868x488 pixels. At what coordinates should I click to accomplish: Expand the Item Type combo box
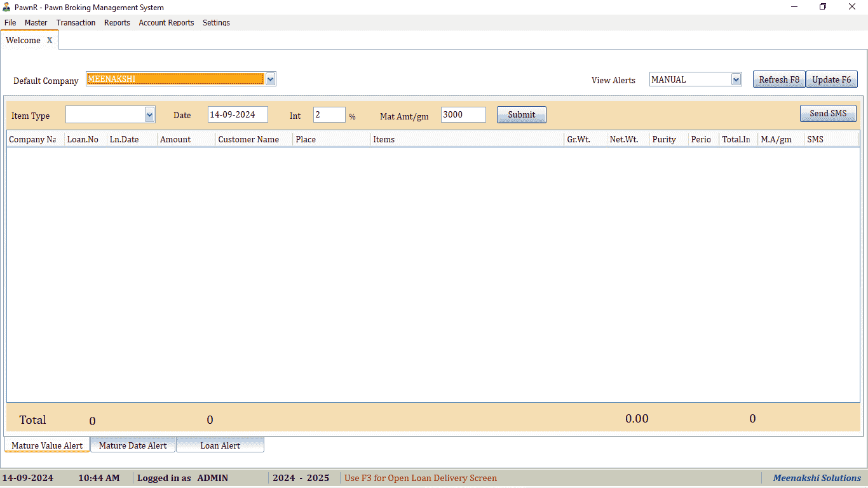[149, 114]
